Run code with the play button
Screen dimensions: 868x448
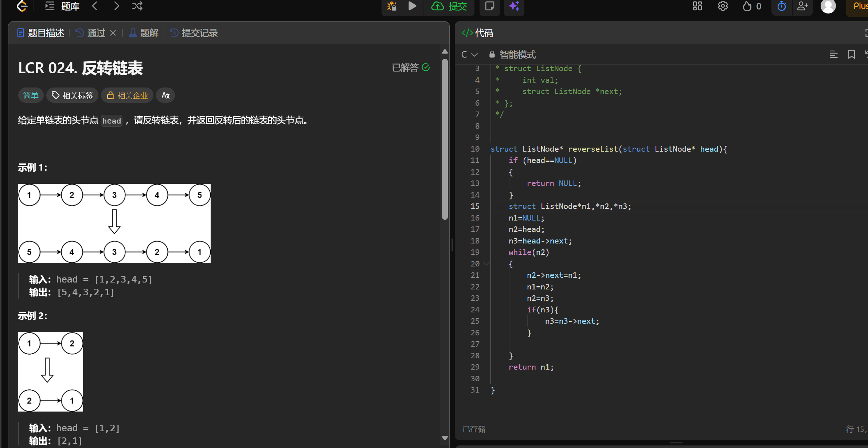[413, 6]
